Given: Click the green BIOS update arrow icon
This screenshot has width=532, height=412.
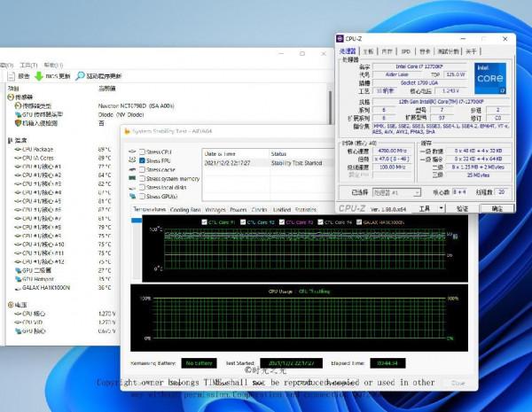Looking at the screenshot, I should (x=38, y=76).
